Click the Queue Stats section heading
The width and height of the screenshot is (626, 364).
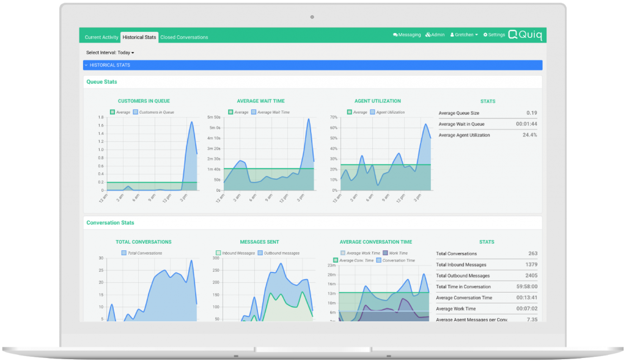tap(102, 82)
